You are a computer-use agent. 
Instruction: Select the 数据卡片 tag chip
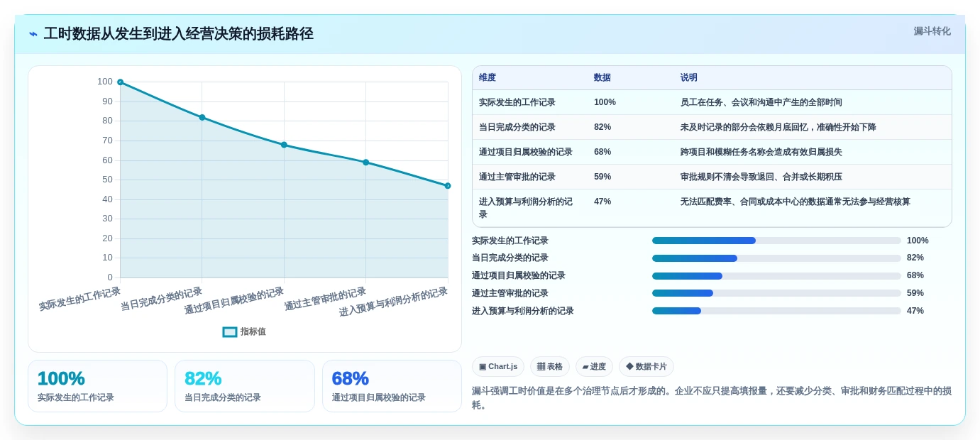pyautogui.click(x=646, y=367)
